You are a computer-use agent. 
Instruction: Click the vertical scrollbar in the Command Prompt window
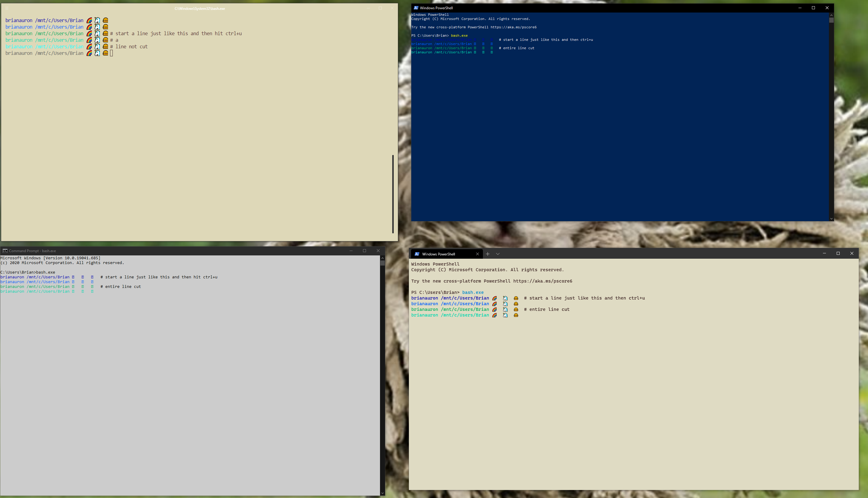point(382,376)
